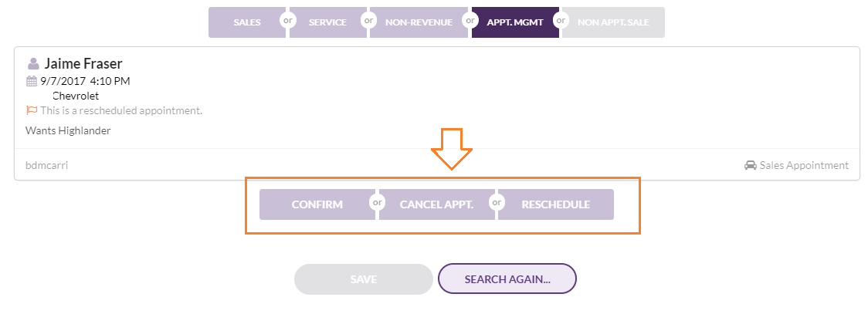Click the greyed SAVE button
Screen dimensions: 868x314
point(364,279)
